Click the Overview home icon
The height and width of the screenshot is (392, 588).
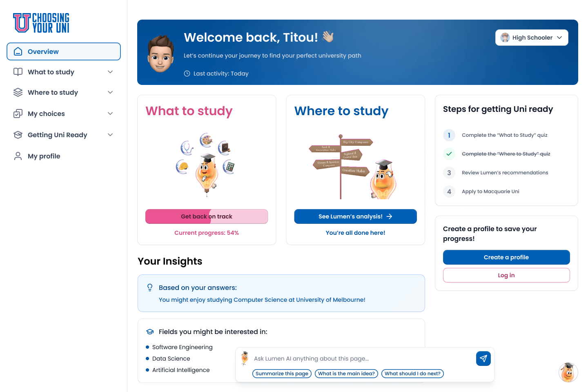(18, 51)
